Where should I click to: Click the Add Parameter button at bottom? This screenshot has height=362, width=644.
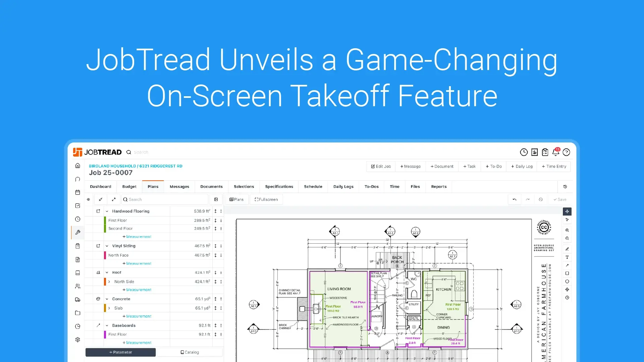click(120, 352)
